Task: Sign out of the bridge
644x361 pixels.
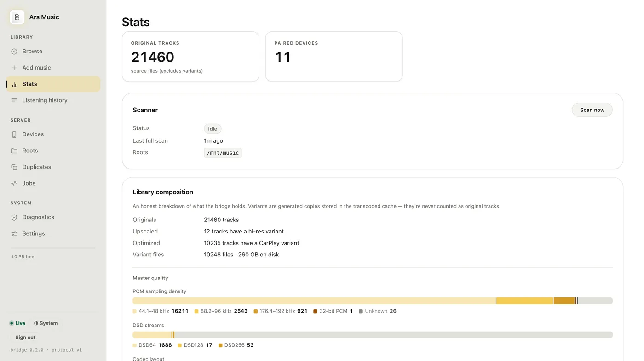Action: pyautogui.click(x=25, y=338)
